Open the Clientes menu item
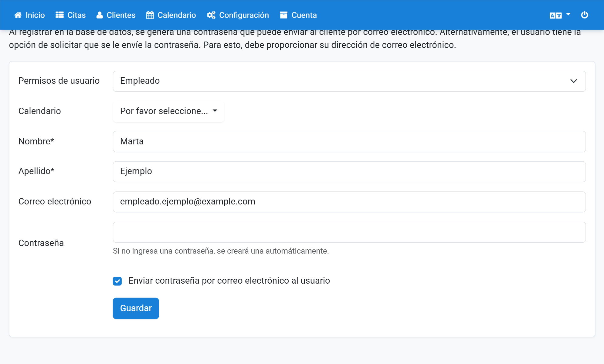The image size is (604, 364). pyautogui.click(x=116, y=15)
